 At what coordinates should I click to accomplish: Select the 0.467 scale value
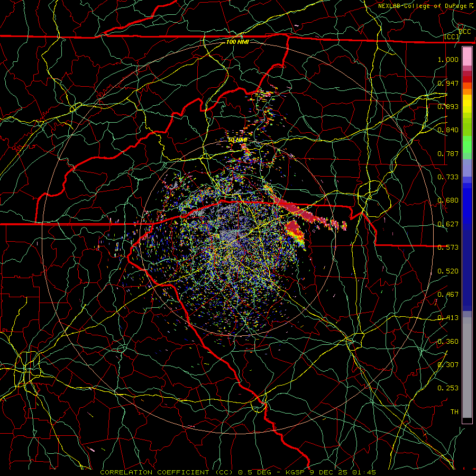point(448,294)
